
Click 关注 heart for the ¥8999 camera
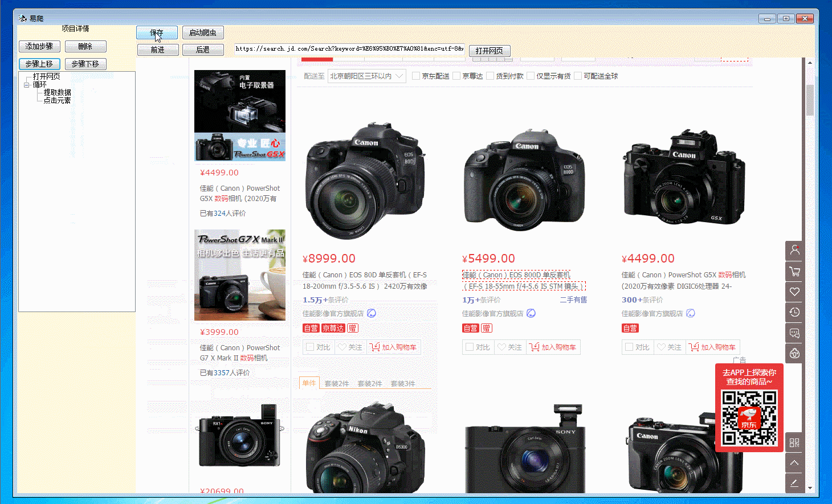tap(350, 347)
